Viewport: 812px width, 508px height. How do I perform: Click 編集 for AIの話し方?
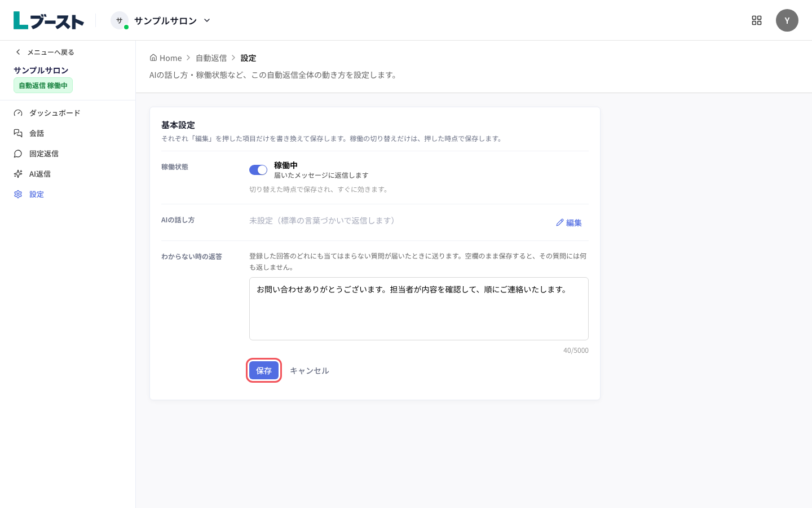click(569, 222)
